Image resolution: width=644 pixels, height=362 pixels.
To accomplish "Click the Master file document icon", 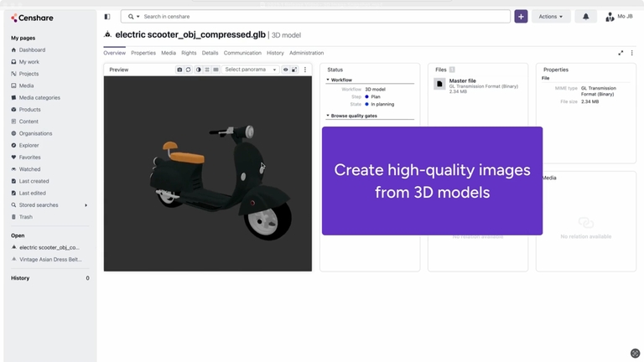I will tap(439, 84).
